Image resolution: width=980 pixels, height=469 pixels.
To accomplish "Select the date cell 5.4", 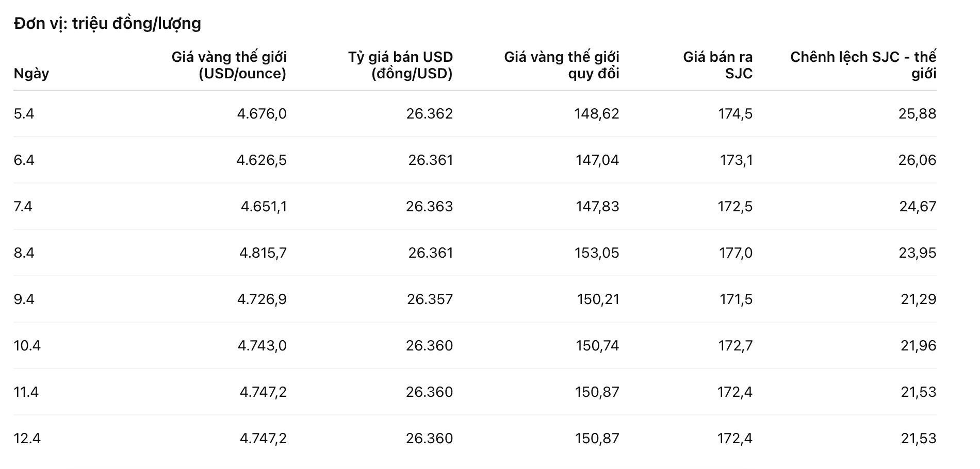I will click(x=24, y=113).
